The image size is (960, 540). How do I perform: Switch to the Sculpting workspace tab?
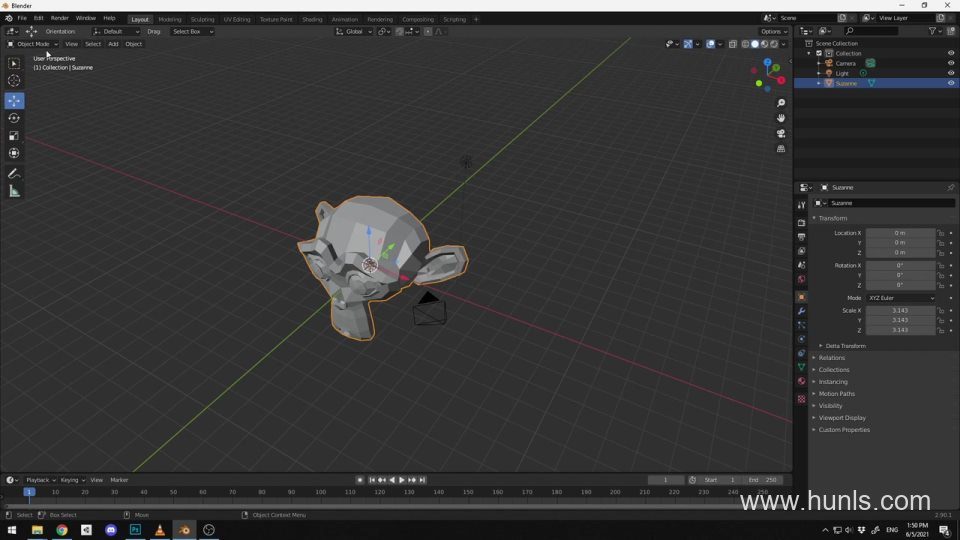tap(202, 20)
